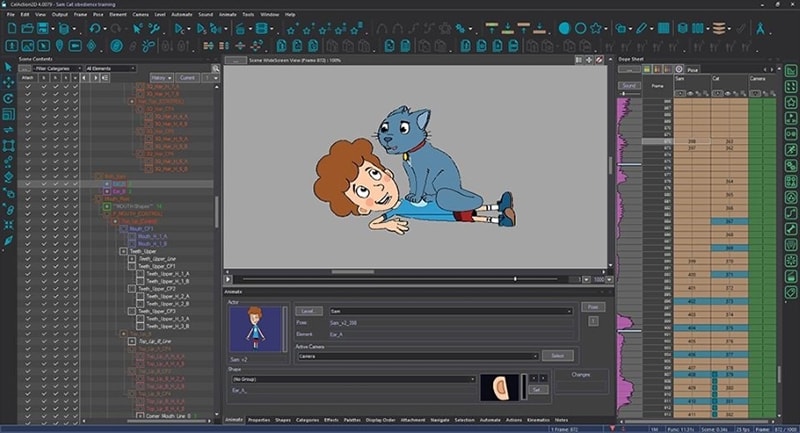The width and height of the screenshot is (800, 433).
Task: Select the four-way move tool in left toolbar
Action: 8,82
